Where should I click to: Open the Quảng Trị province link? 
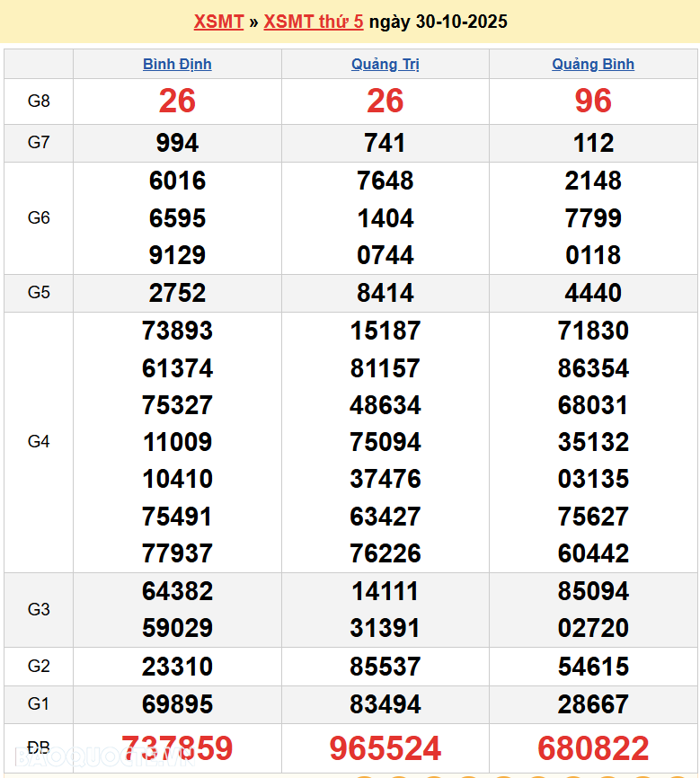[385, 64]
